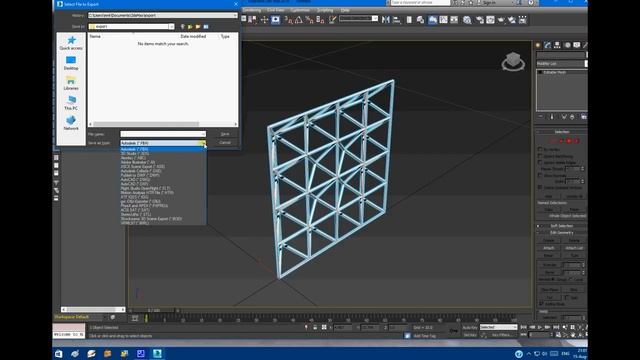The width and height of the screenshot is (640, 360).
Task: Switch to the Motion command panel
Action: [x=567, y=45]
